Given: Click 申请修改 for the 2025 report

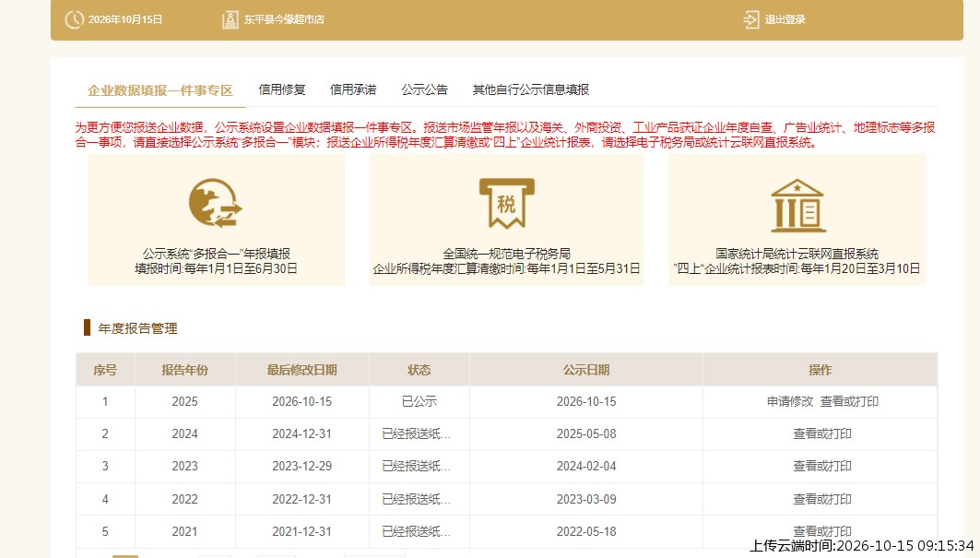Looking at the screenshot, I should tap(790, 401).
